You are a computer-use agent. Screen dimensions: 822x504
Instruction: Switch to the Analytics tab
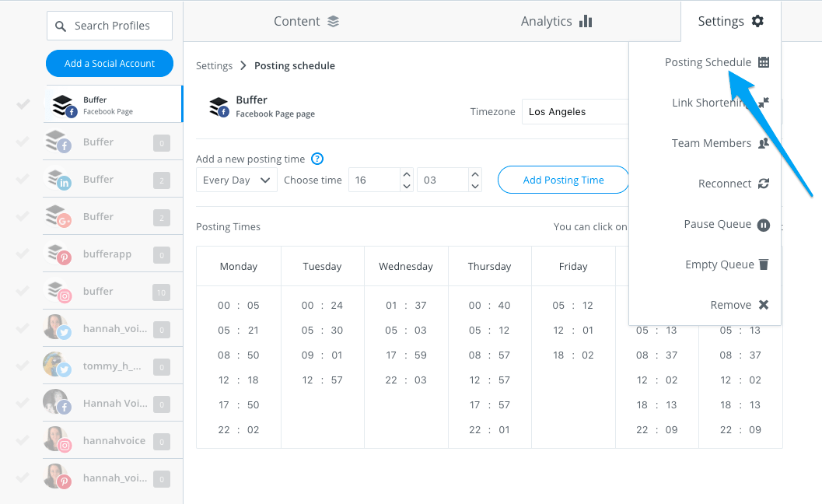tap(556, 22)
